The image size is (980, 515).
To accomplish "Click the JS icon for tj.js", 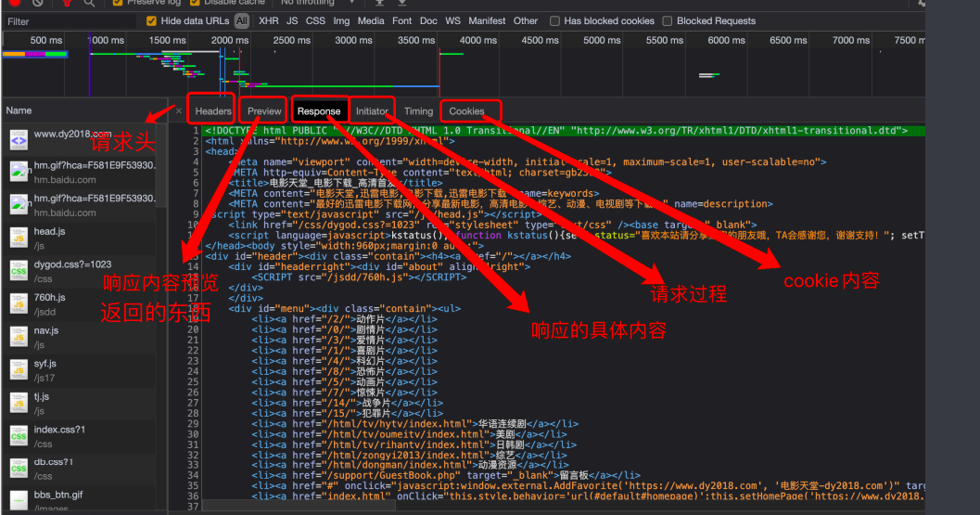I will (x=19, y=403).
